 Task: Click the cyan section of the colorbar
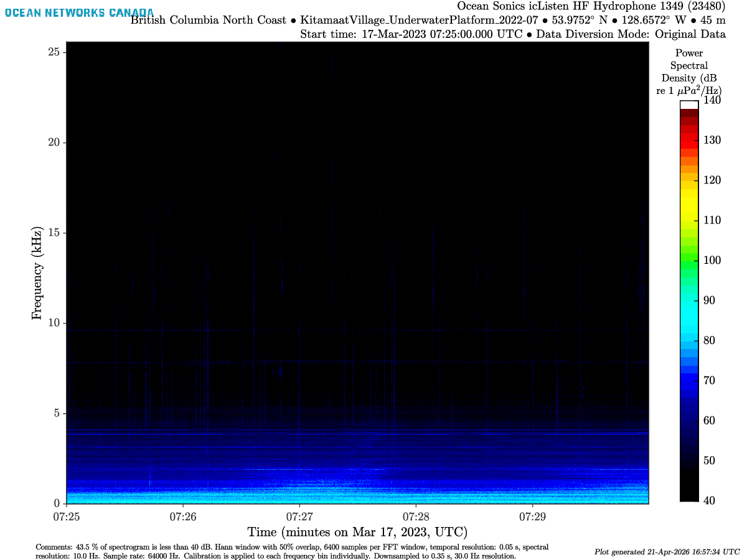[688, 305]
